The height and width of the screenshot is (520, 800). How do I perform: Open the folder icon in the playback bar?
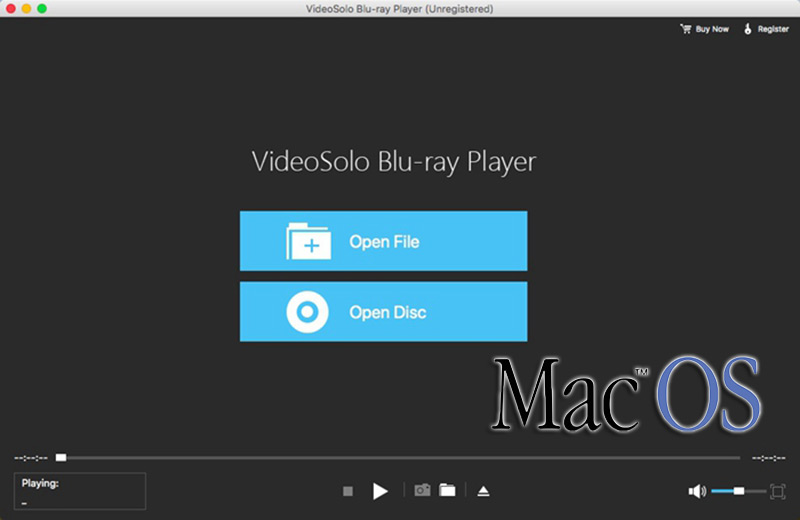click(447, 490)
